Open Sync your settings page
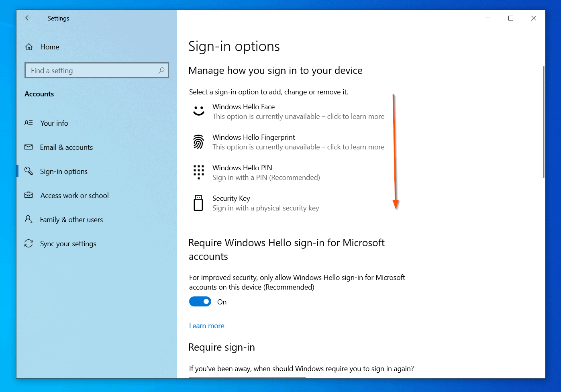 click(x=68, y=244)
